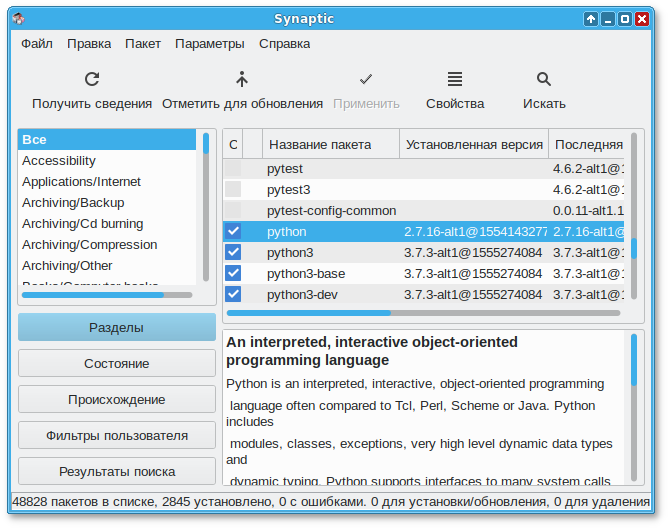Click the status bar package count text
The width and height of the screenshot is (668, 528).
point(331,502)
